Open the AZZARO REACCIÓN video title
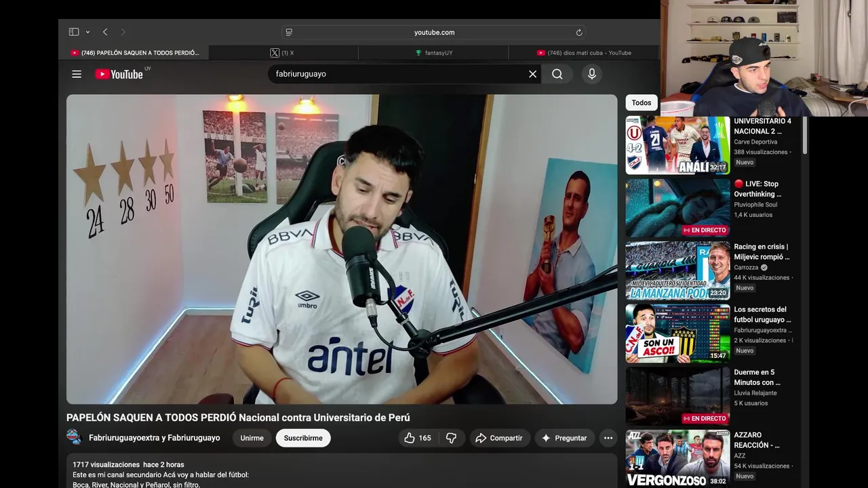 point(757,440)
